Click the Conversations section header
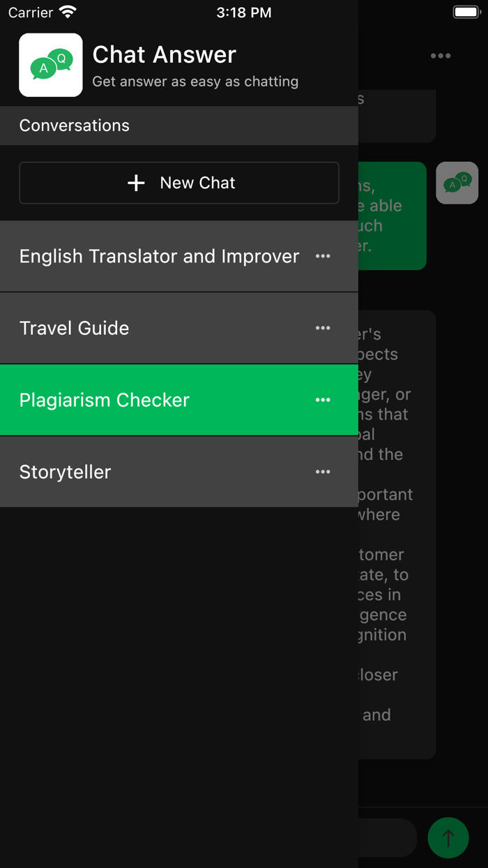The width and height of the screenshot is (488, 868). (x=75, y=126)
